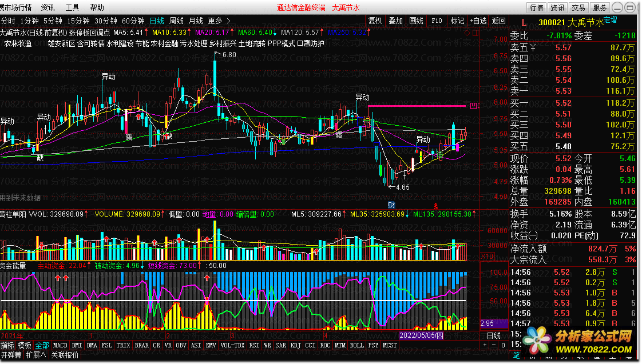Add the stock via +自选

coord(478,21)
